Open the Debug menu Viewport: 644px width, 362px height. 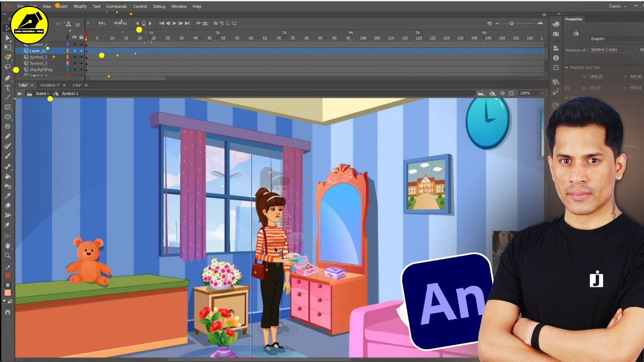pyautogui.click(x=159, y=7)
